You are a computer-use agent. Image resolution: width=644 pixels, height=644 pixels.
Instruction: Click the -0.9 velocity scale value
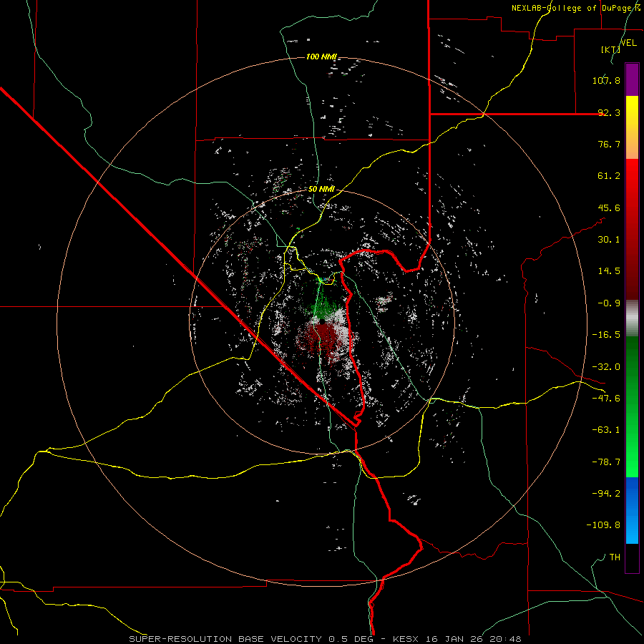(609, 303)
